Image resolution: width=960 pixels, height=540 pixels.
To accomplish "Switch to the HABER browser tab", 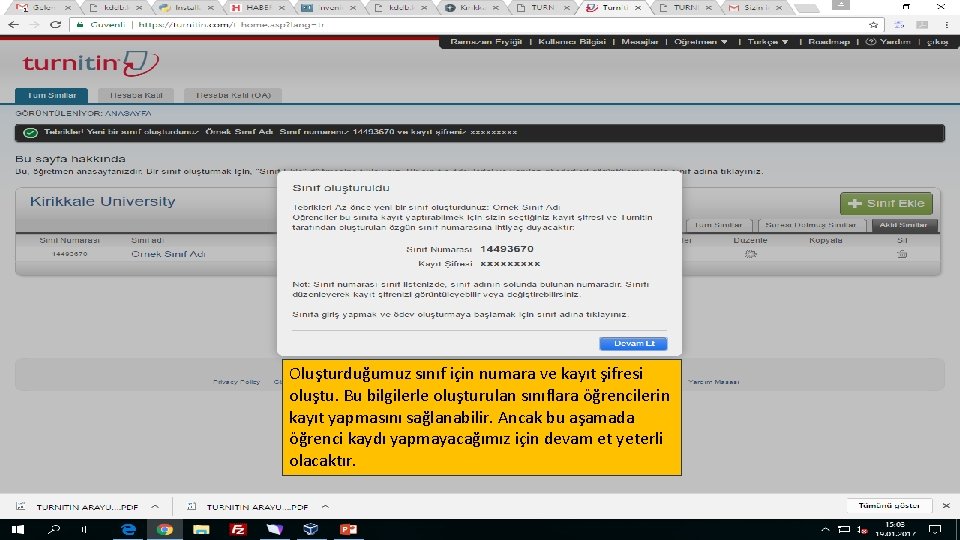I will pyautogui.click(x=257, y=7).
